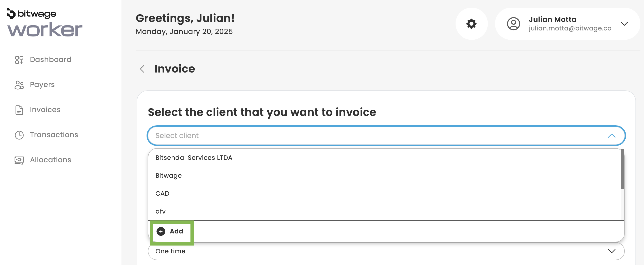644x265 pixels.
Task: Click the client list scrollbar thumb
Action: coord(622,169)
